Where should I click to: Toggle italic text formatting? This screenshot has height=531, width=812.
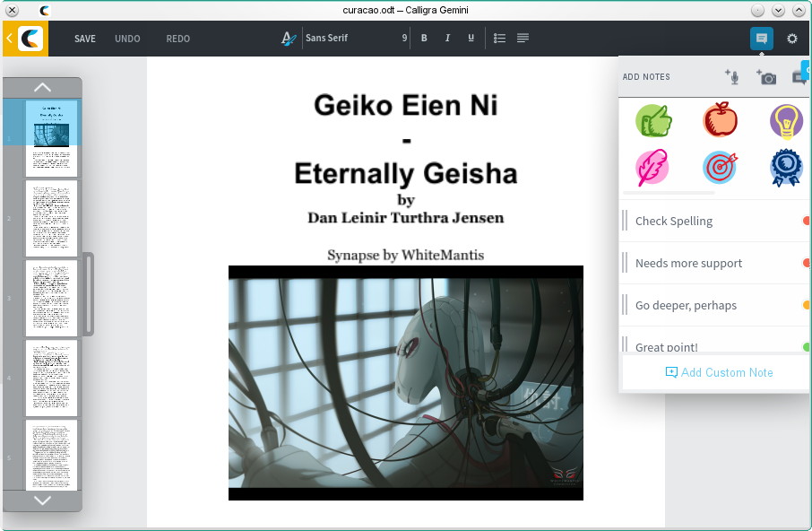coord(447,39)
